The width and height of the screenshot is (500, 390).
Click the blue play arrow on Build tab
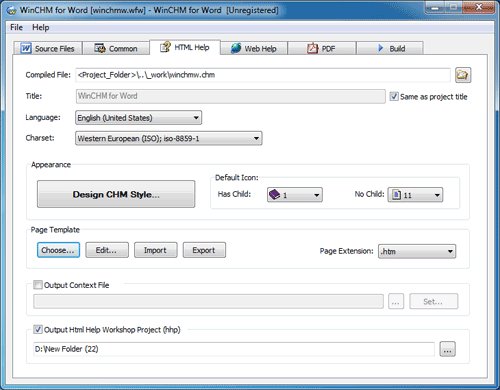pos(381,48)
